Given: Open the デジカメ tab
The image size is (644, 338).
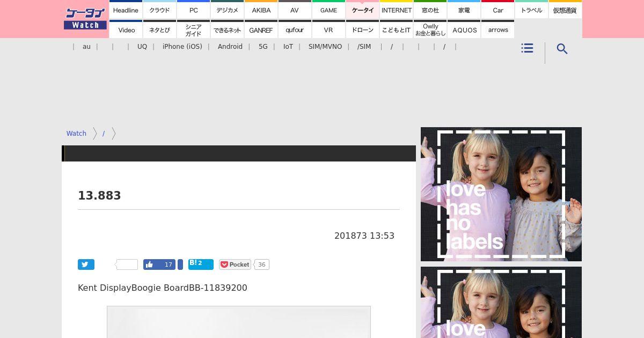Looking at the screenshot, I should [x=227, y=10].
